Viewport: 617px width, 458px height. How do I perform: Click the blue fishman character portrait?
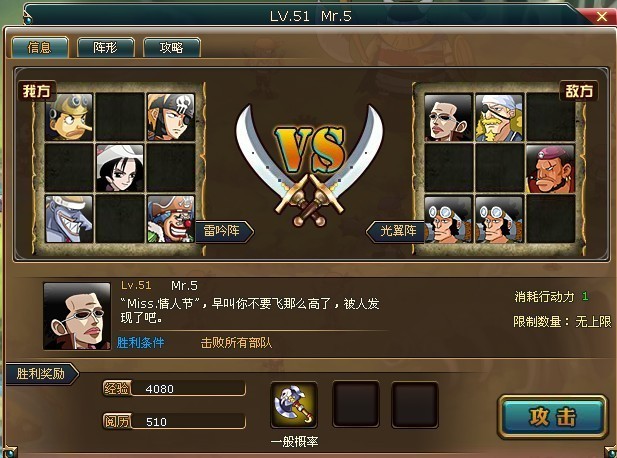coord(69,219)
